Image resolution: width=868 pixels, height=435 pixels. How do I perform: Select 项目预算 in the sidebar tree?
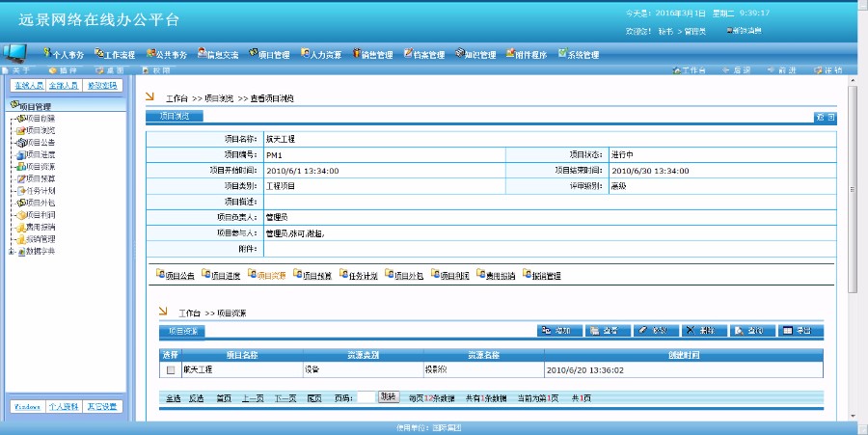[x=41, y=178]
